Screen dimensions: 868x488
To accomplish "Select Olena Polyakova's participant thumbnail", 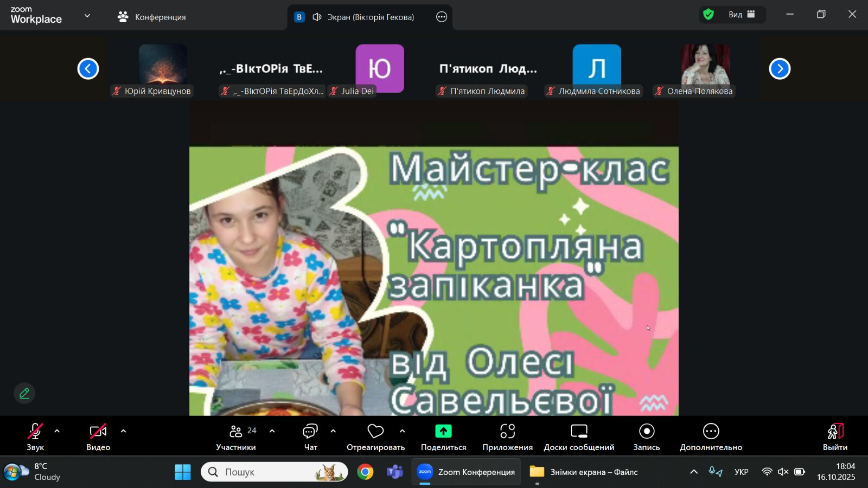I will (705, 68).
